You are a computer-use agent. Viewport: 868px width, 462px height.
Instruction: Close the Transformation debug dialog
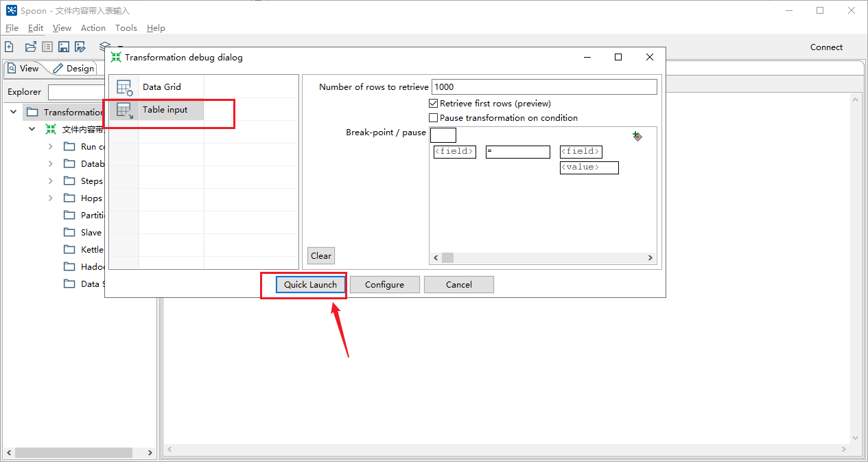[x=650, y=57]
